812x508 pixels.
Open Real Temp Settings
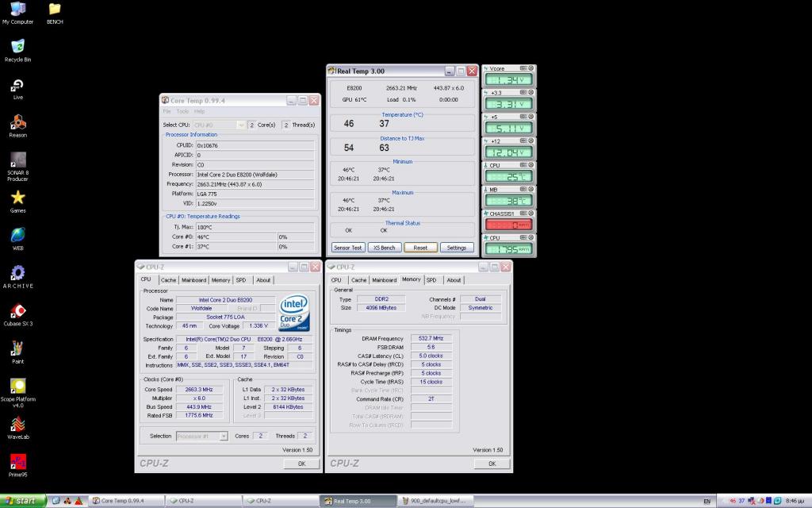pyautogui.click(x=457, y=248)
